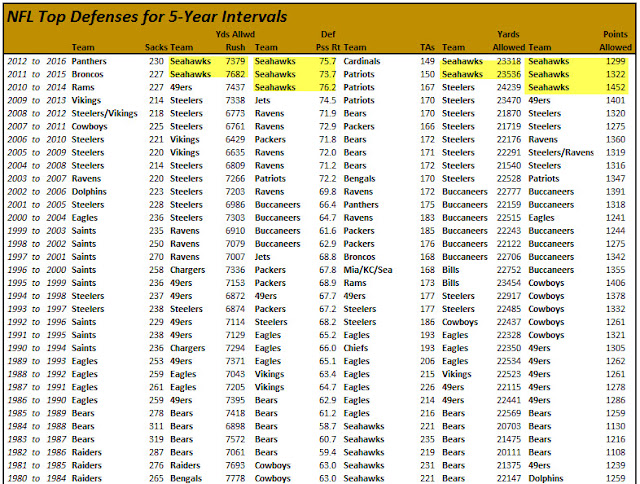Select 'Panthers' in the 2001 to 2005 row

coord(361,205)
